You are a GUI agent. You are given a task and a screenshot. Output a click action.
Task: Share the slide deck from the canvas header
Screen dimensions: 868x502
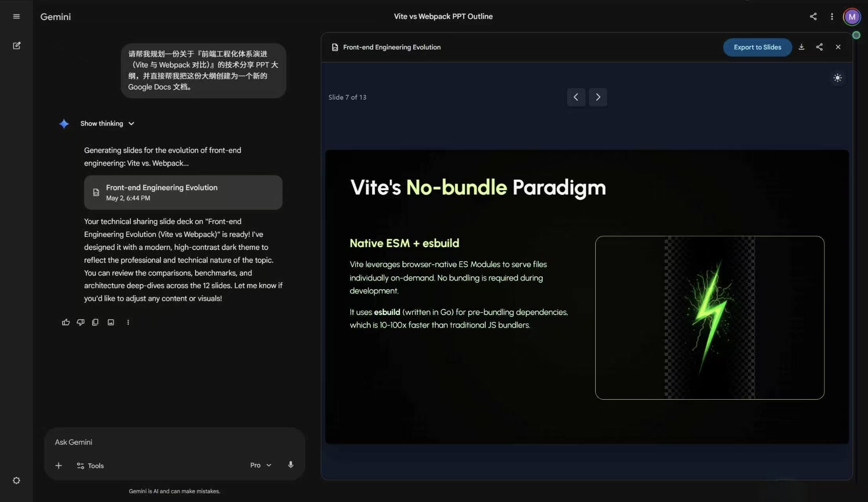tap(819, 47)
